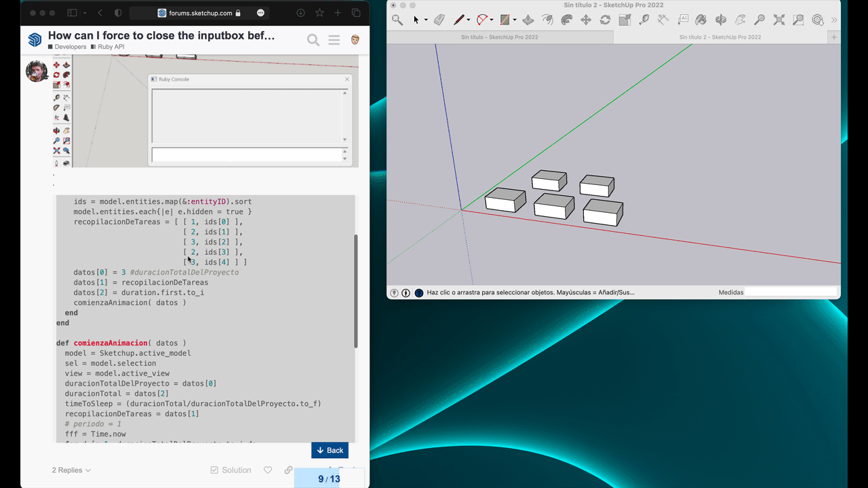Choose the Pencil line tool in SketchUp
The height and width of the screenshot is (488, 868).
tap(459, 20)
